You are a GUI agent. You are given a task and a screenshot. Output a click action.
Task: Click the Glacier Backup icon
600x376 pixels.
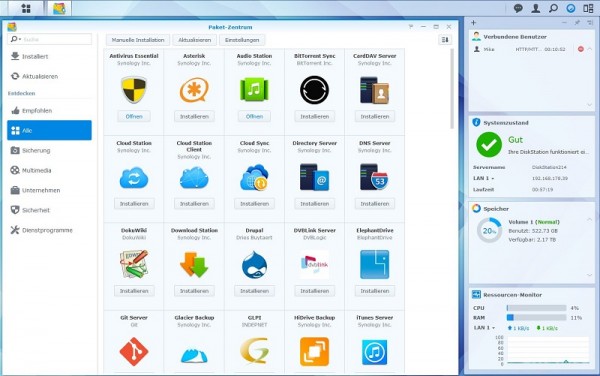point(194,355)
